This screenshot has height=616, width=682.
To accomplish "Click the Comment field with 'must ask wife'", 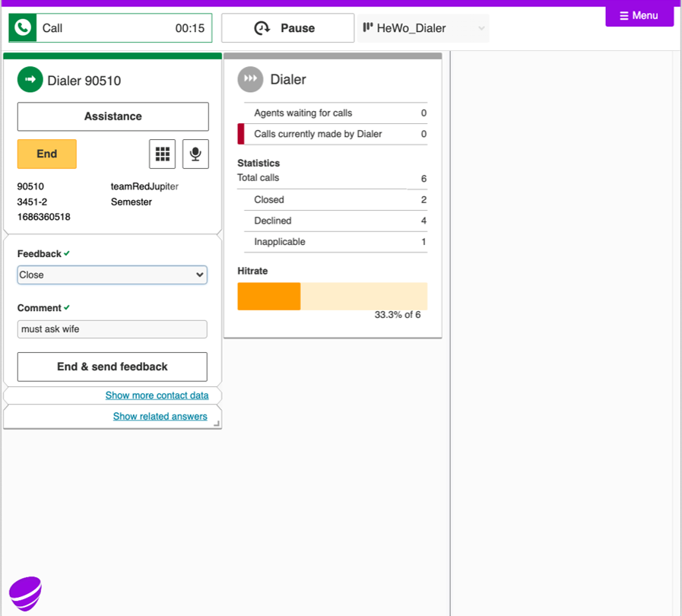I will tap(113, 329).
